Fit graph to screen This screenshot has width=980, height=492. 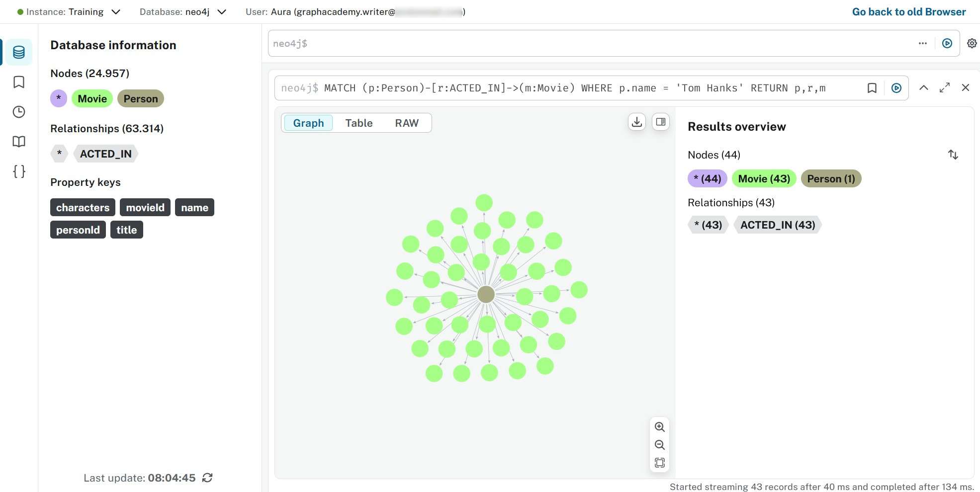[660, 463]
